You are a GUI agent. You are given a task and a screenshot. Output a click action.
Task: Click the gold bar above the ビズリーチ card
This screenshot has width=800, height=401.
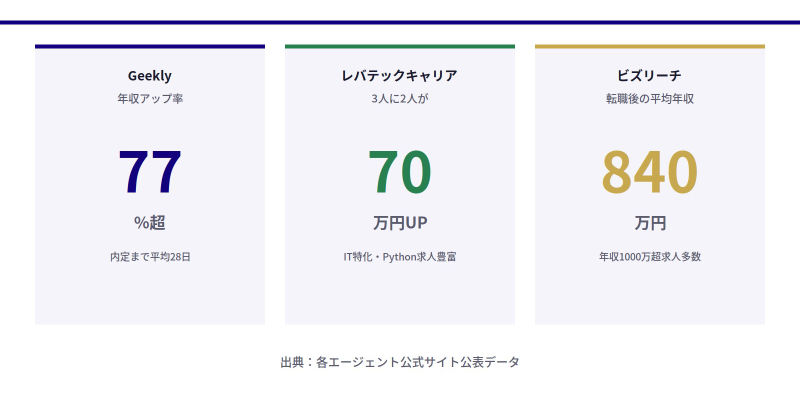[x=650, y=46]
